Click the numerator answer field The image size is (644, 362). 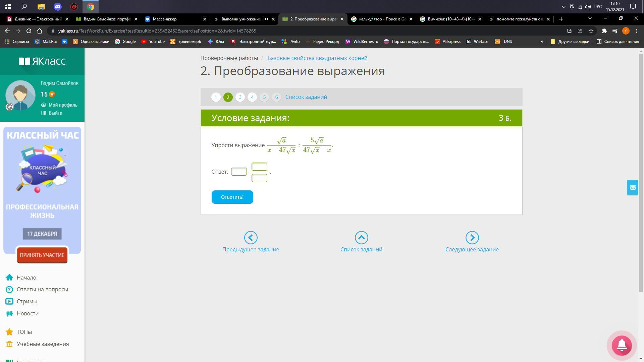pos(259,167)
